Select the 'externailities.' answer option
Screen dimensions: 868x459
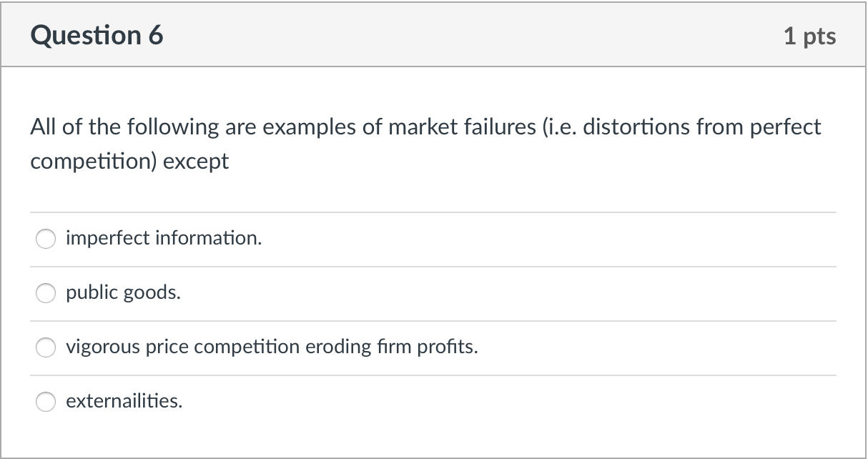coord(45,402)
